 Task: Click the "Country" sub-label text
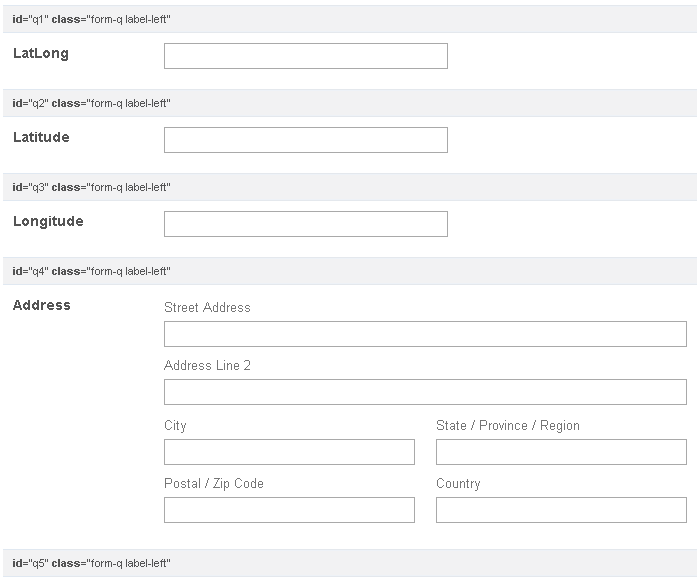point(458,484)
